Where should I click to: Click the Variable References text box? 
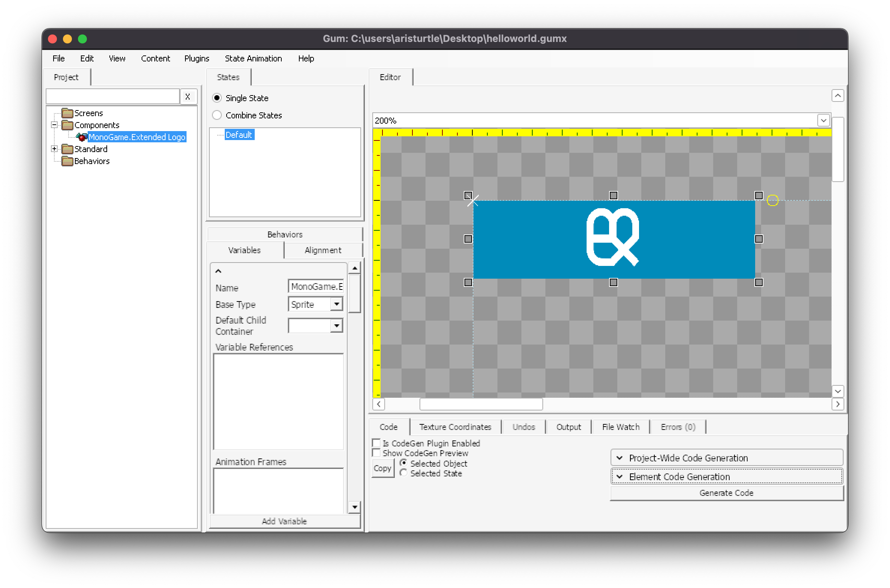[278, 401]
